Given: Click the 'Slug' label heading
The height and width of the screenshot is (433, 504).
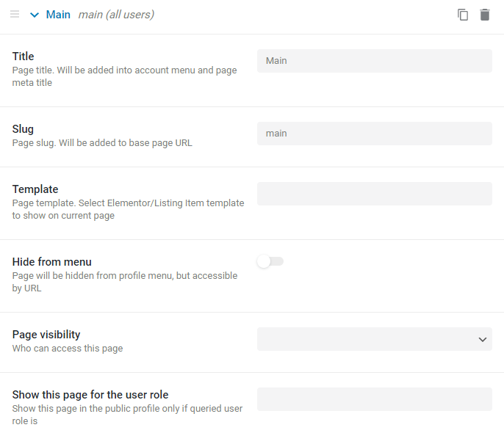Looking at the screenshot, I should pos(23,129).
